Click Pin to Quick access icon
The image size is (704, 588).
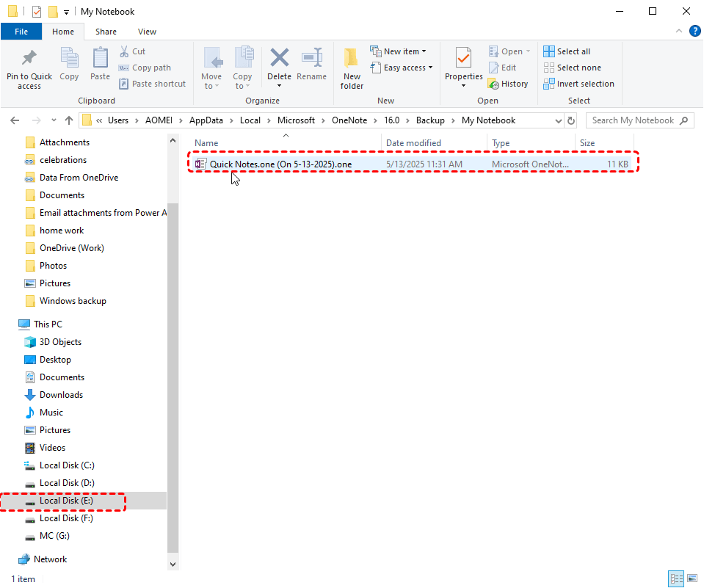tap(29, 58)
